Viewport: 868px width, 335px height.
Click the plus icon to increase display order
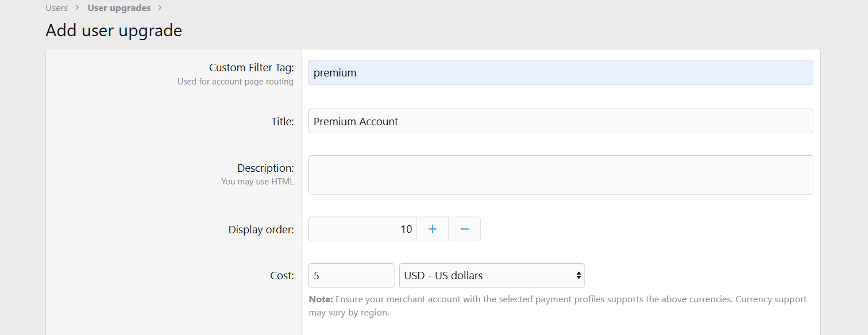pos(433,229)
